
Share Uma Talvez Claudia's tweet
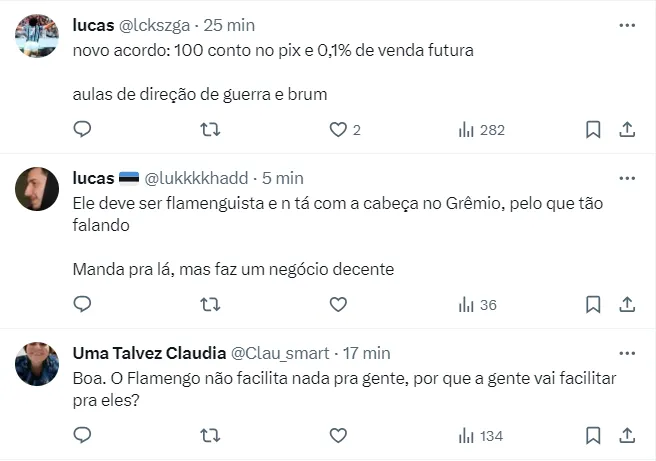click(627, 435)
